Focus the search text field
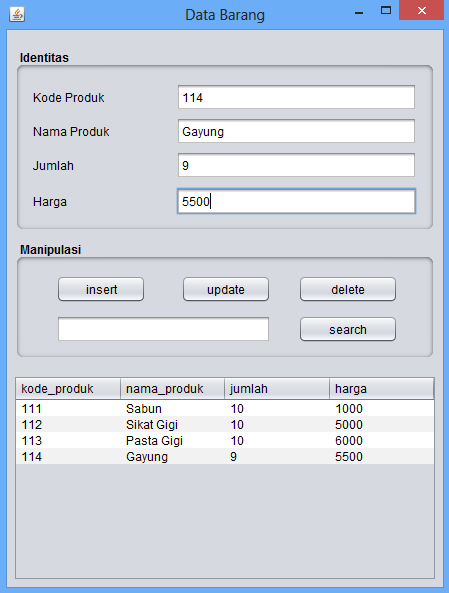 click(x=163, y=329)
